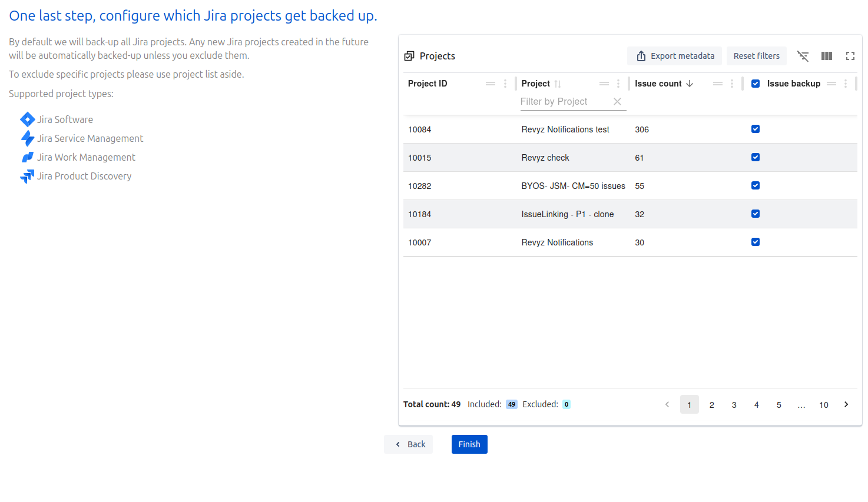The height and width of the screenshot is (502, 868).
Task: Uncheck backup for Revyz Notifications test
Action: tap(756, 129)
